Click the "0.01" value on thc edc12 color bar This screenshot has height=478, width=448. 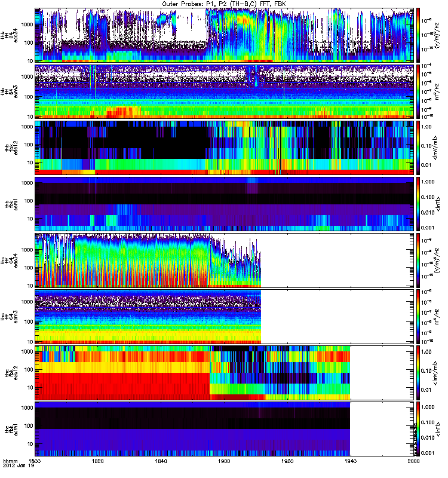point(426,390)
